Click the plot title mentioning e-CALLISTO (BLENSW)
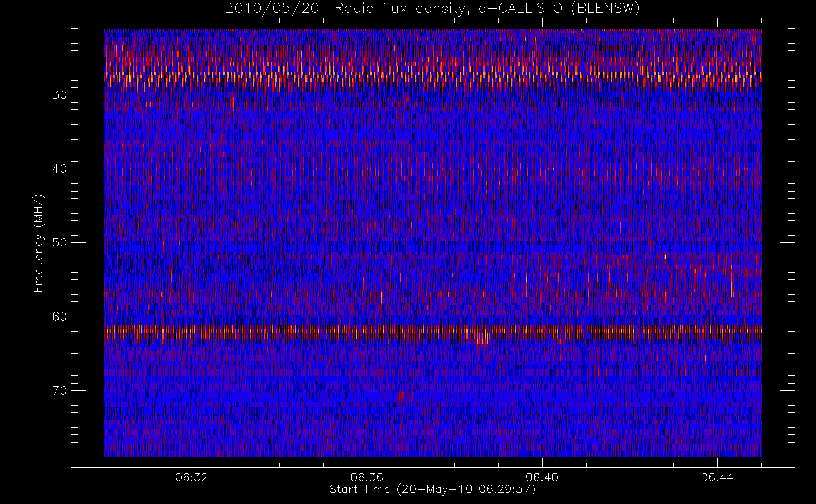Image resolution: width=816 pixels, height=504 pixels. pos(433,9)
